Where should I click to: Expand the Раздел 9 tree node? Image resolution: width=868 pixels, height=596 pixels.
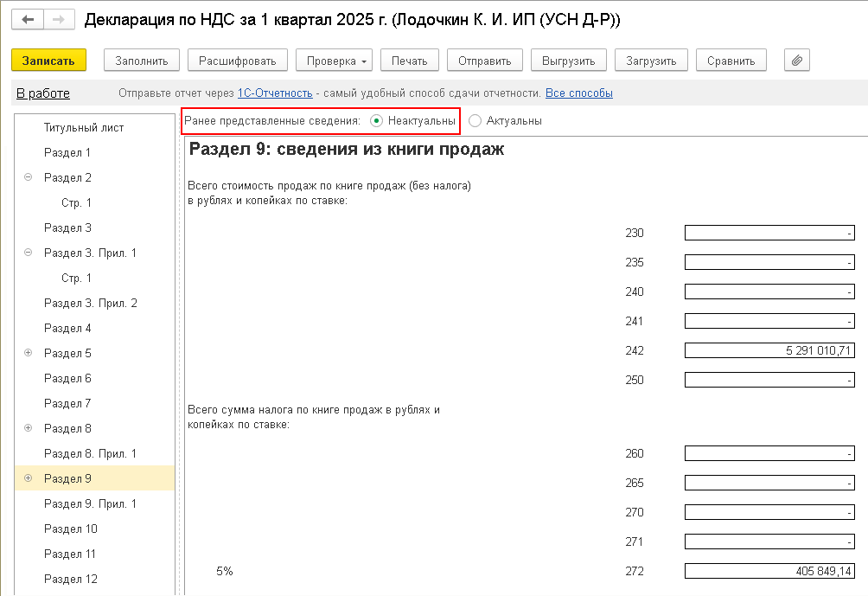29,479
